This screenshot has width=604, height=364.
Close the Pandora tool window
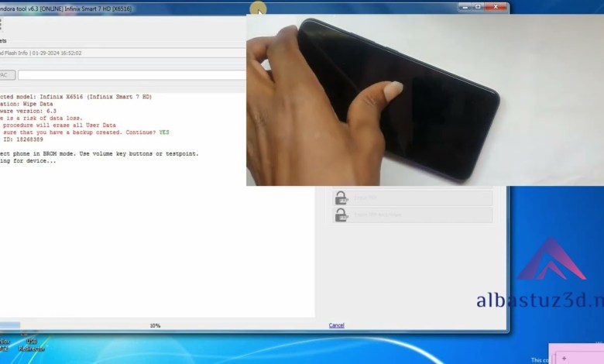(497, 6)
